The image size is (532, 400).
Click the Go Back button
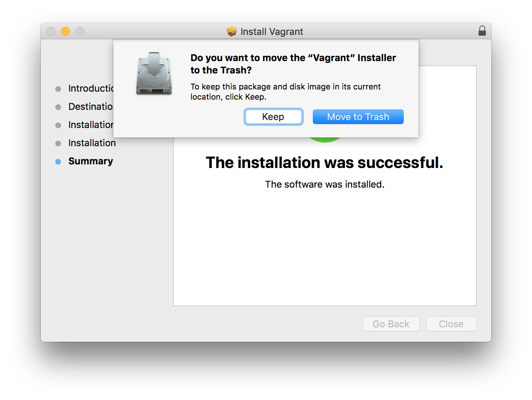[x=391, y=324]
